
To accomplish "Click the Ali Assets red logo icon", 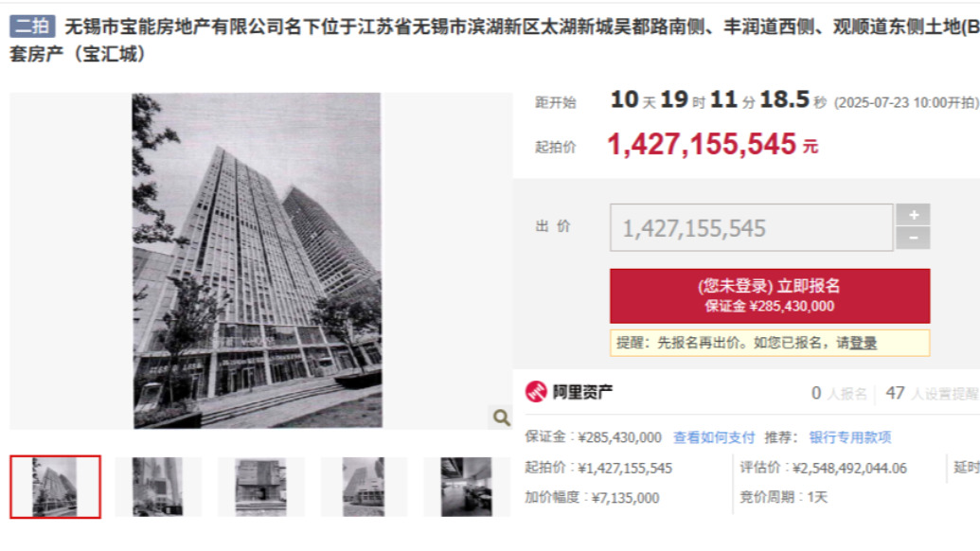I will [x=536, y=392].
